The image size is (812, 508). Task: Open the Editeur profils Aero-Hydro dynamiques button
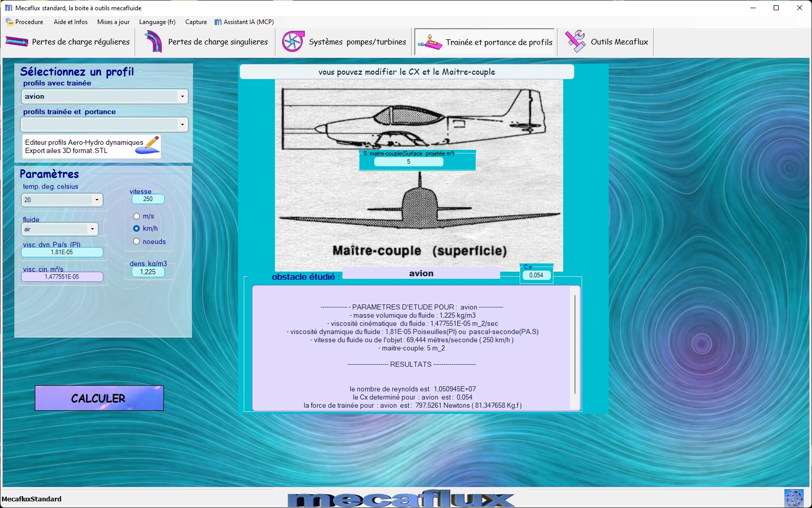92,146
